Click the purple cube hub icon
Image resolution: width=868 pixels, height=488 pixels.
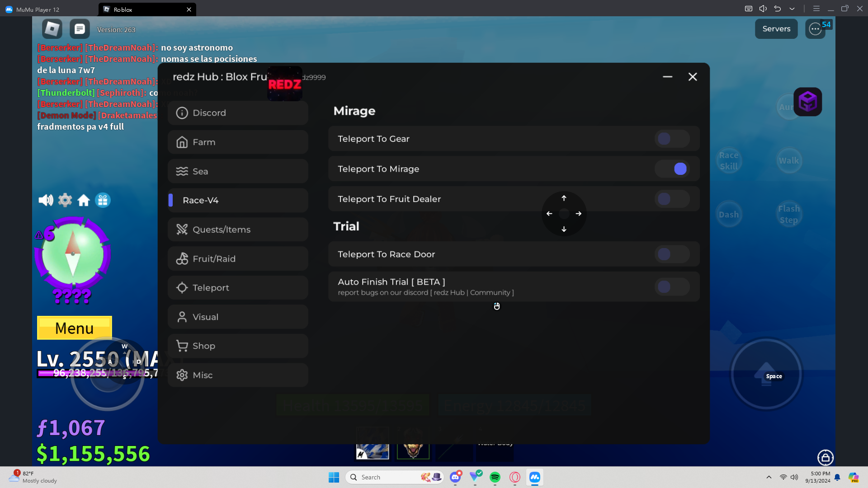[807, 102]
